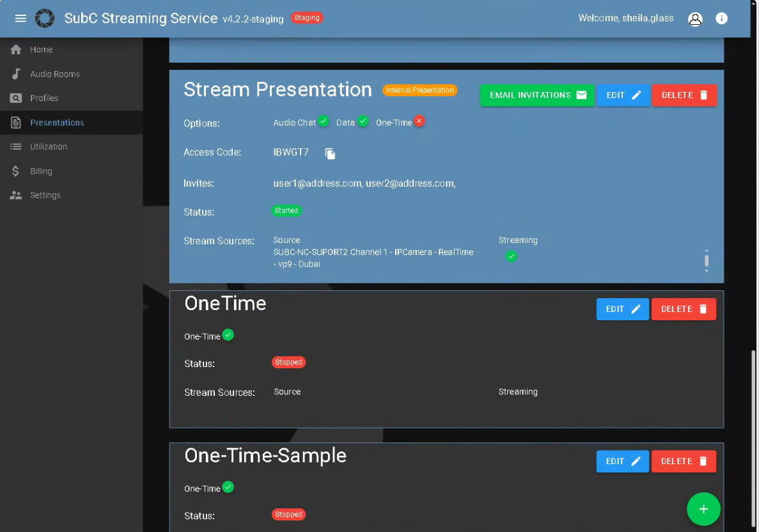759x532 pixels.
Task: Click the green plus add button
Action: [703, 509]
